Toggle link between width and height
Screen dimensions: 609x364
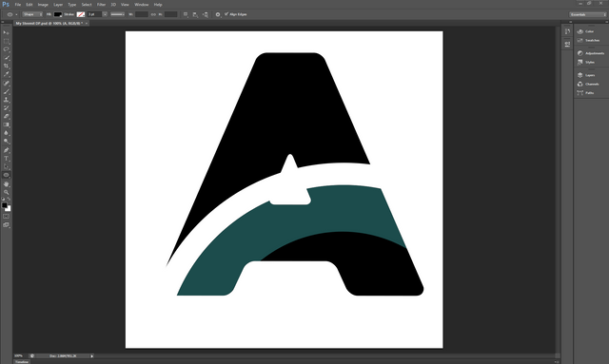click(153, 14)
